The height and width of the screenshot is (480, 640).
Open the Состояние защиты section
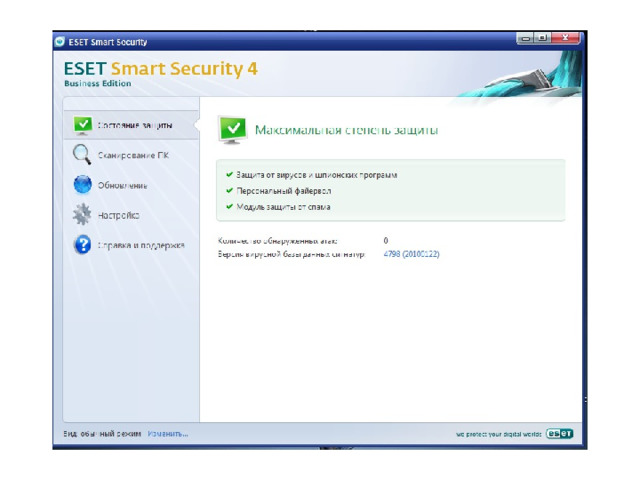131,125
